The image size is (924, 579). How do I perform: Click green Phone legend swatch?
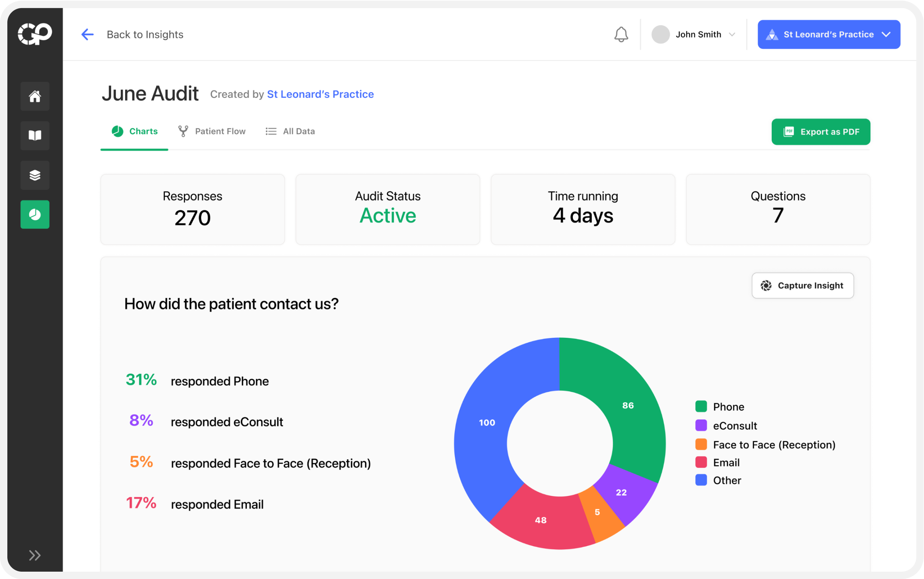point(701,406)
